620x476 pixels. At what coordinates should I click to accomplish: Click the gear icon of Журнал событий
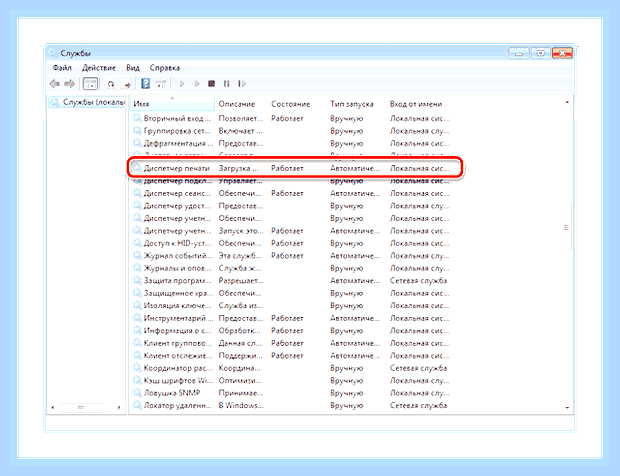137,256
